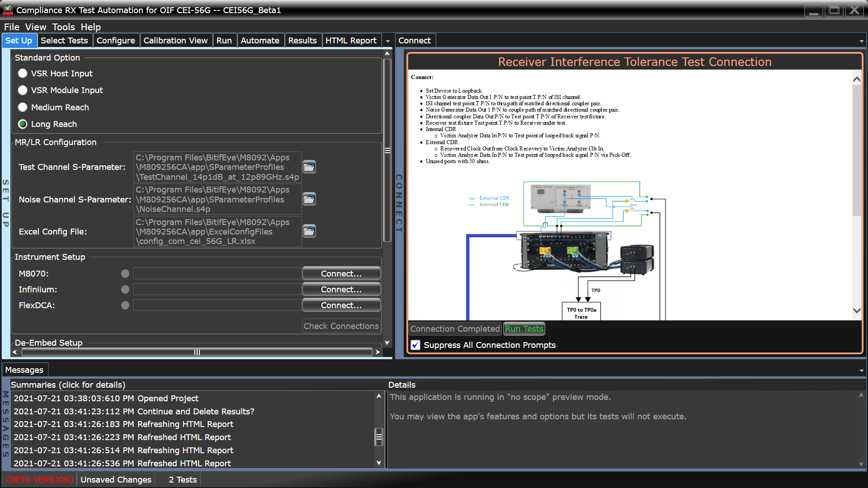Select the VSR Module Input option
Screen dimensions: 868x488
tap(22, 90)
